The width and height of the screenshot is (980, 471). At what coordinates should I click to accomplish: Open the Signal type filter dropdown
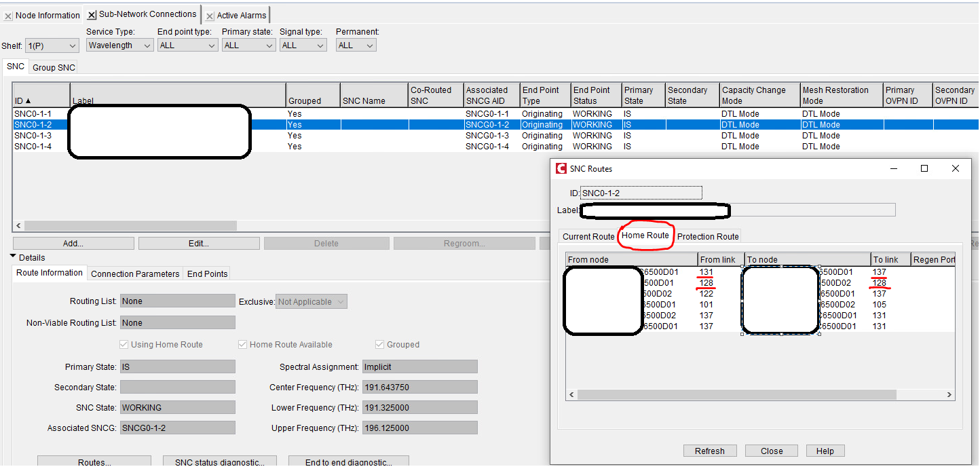[x=303, y=45]
